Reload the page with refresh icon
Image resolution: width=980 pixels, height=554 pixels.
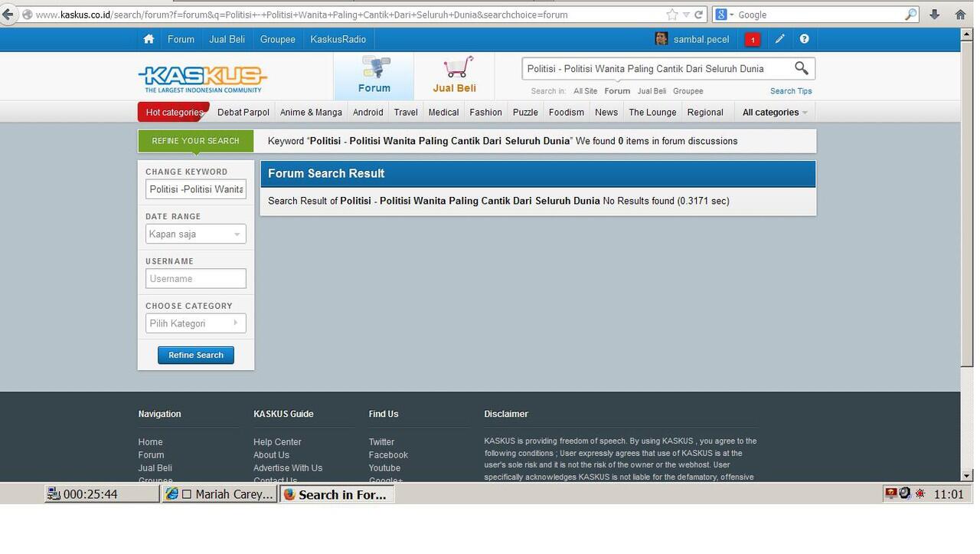click(x=698, y=15)
